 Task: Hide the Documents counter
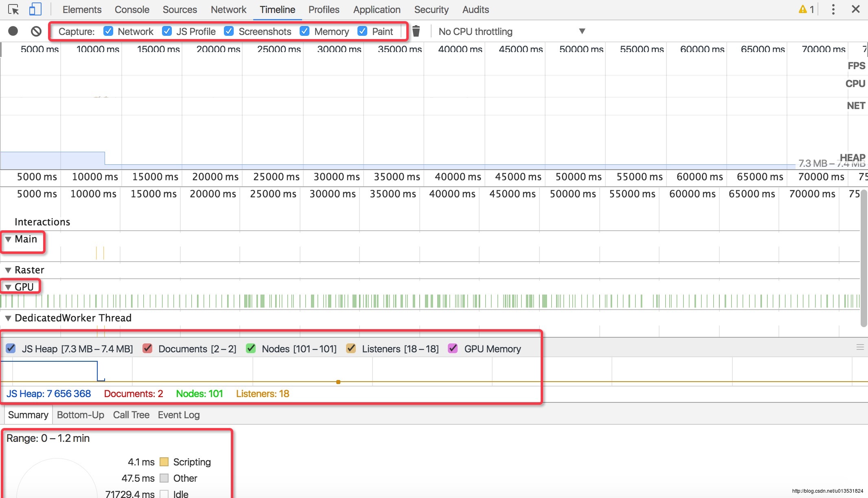[147, 348]
